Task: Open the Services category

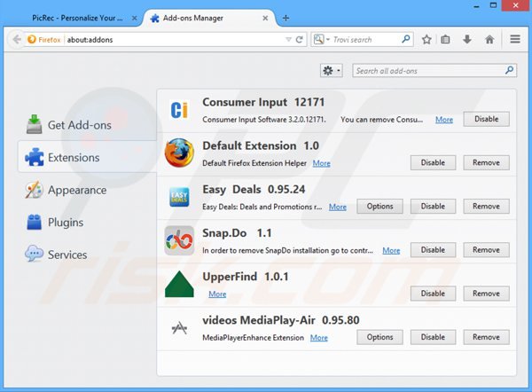Action: click(x=87, y=255)
